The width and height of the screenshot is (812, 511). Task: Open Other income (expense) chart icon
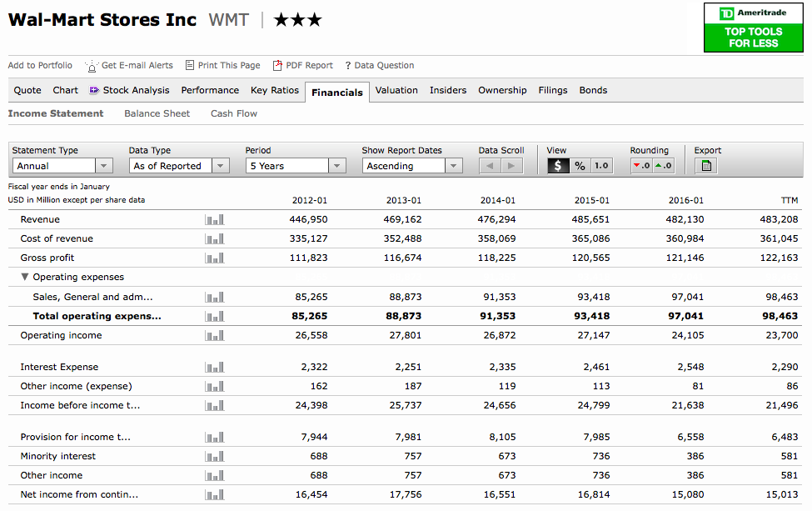click(x=214, y=387)
